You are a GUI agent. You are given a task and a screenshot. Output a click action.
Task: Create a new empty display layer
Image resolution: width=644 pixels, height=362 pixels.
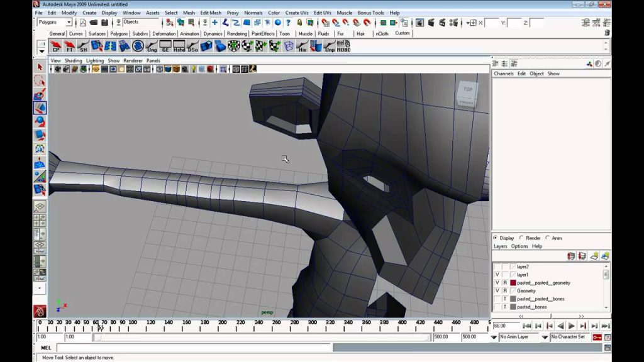tap(594, 256)
